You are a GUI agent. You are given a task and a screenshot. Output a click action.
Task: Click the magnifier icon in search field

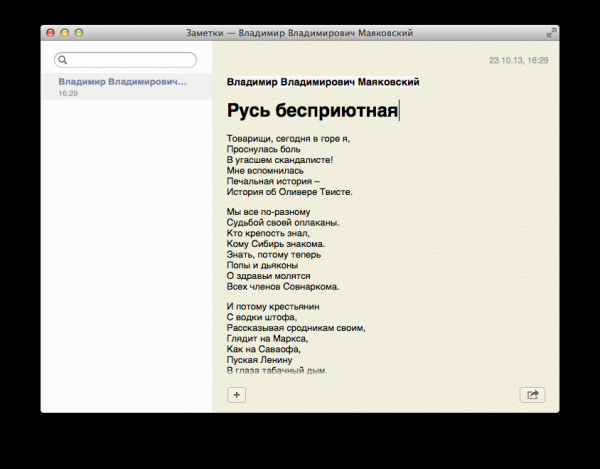click(63, 60)
